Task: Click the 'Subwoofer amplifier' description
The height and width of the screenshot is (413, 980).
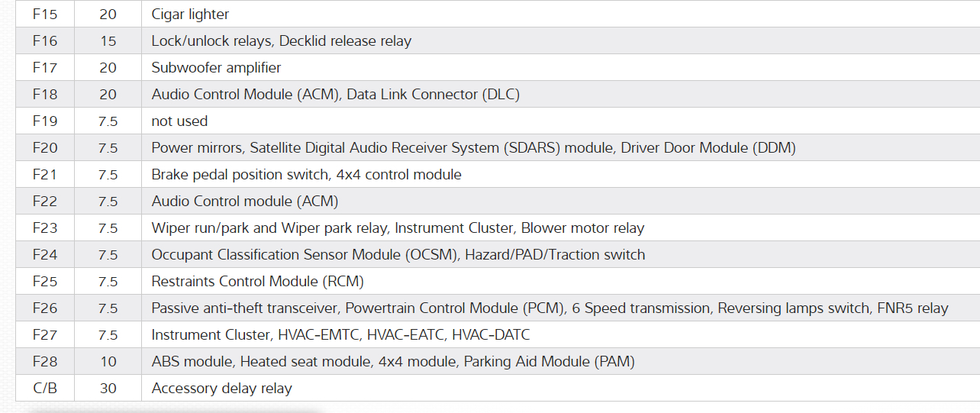Action: tap(216, 68)
